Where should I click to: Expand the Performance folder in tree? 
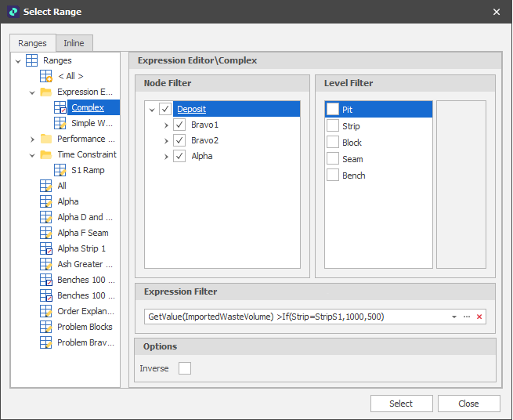(32, 139)
